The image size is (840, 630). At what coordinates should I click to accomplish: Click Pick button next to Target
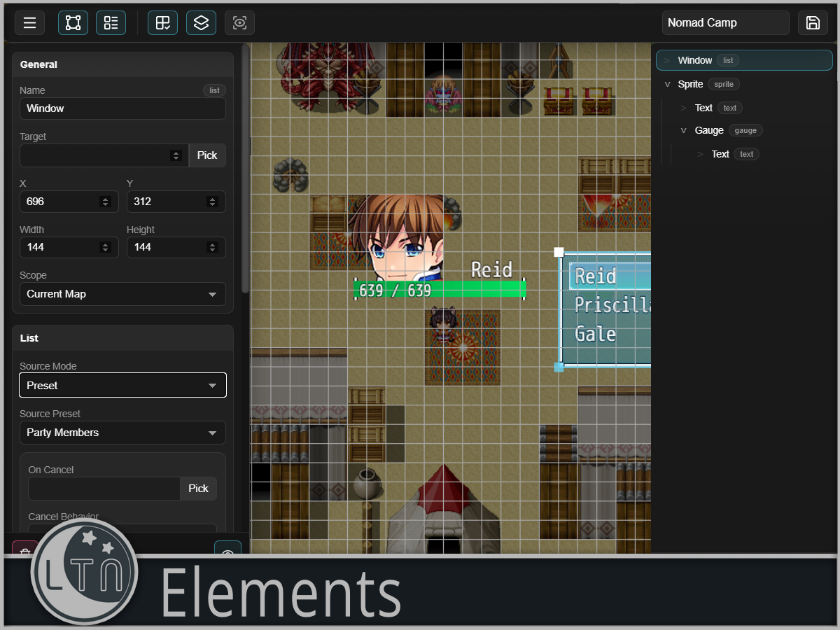pyautogui.click(x=207, y=155)
